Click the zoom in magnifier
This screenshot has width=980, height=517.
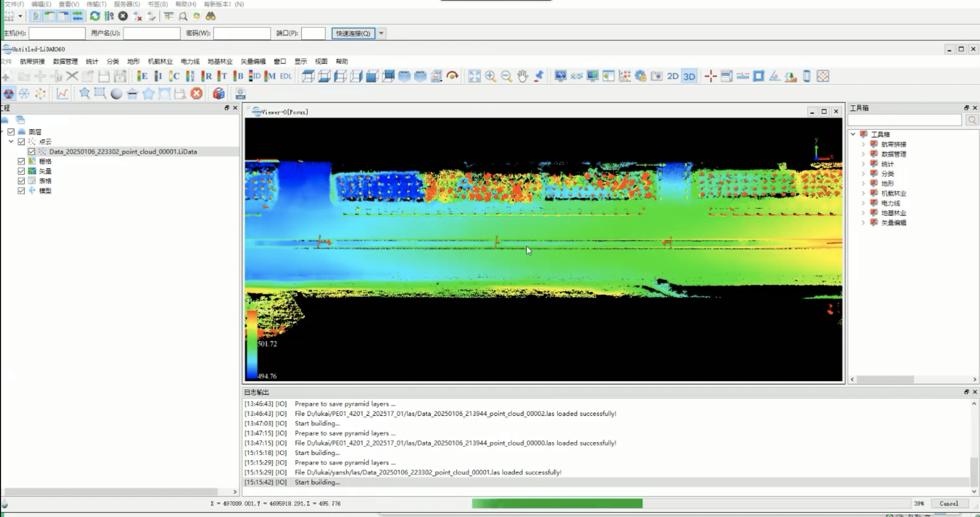point(490,76)
